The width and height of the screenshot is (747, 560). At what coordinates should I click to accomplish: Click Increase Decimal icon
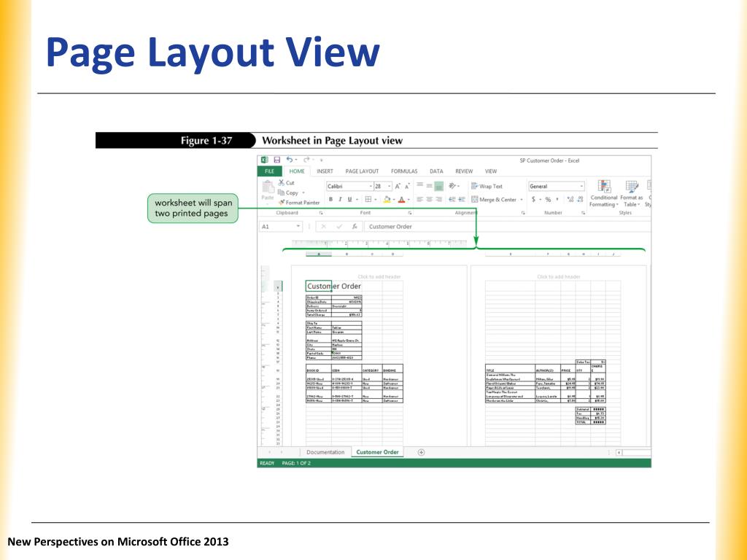tap(570, 200)
